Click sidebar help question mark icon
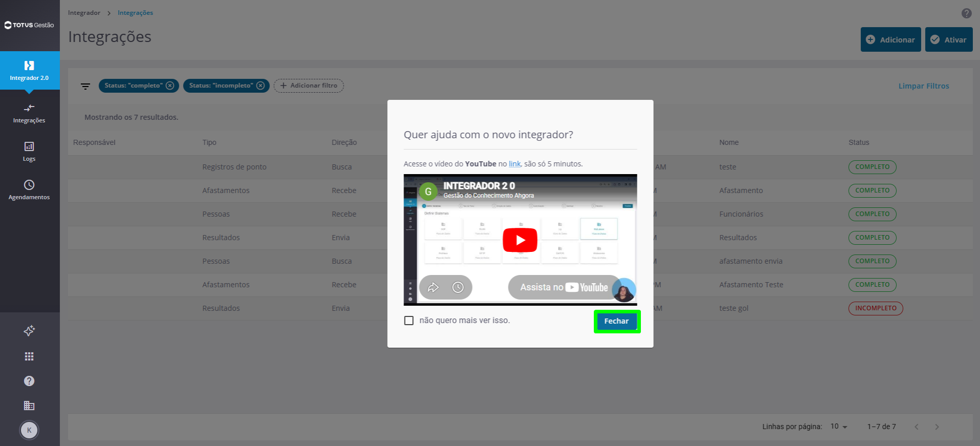Screen dimensions: 980x446 tap(29, 381)
